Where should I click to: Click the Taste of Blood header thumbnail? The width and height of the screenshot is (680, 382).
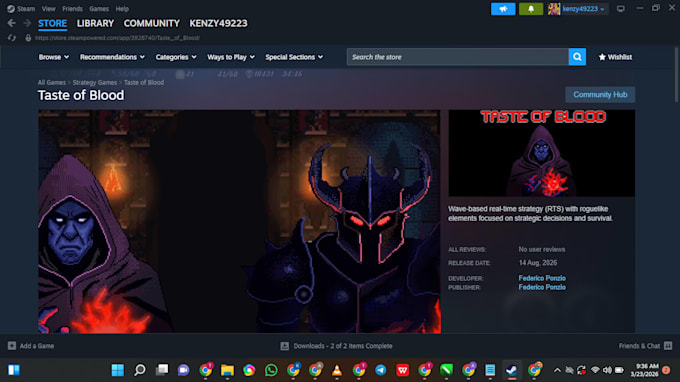(x=542, y=153)
